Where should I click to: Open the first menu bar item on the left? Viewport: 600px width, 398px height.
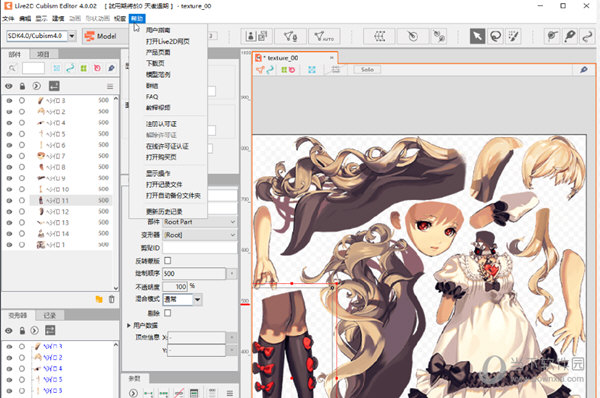[8, 18]
